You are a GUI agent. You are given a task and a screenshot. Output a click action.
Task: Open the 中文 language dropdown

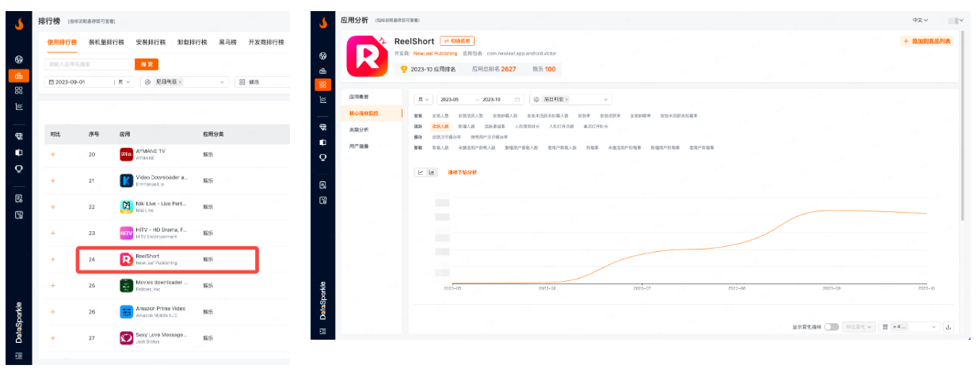[924, 20]
